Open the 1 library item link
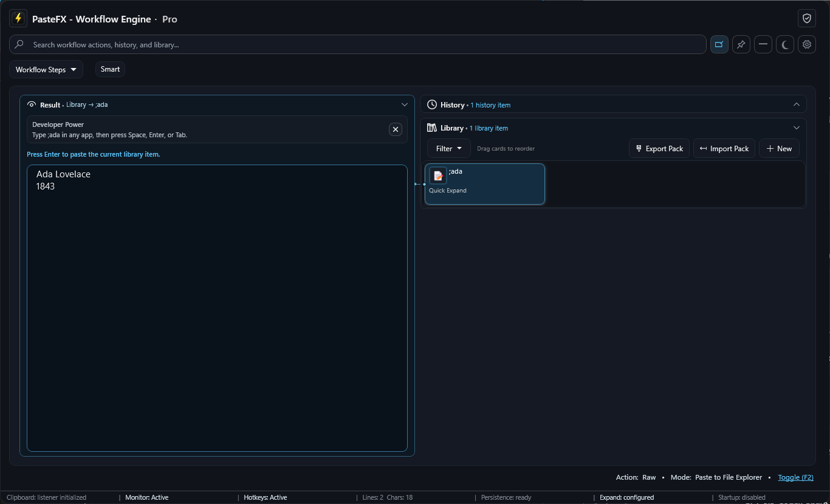 [489, 128]
